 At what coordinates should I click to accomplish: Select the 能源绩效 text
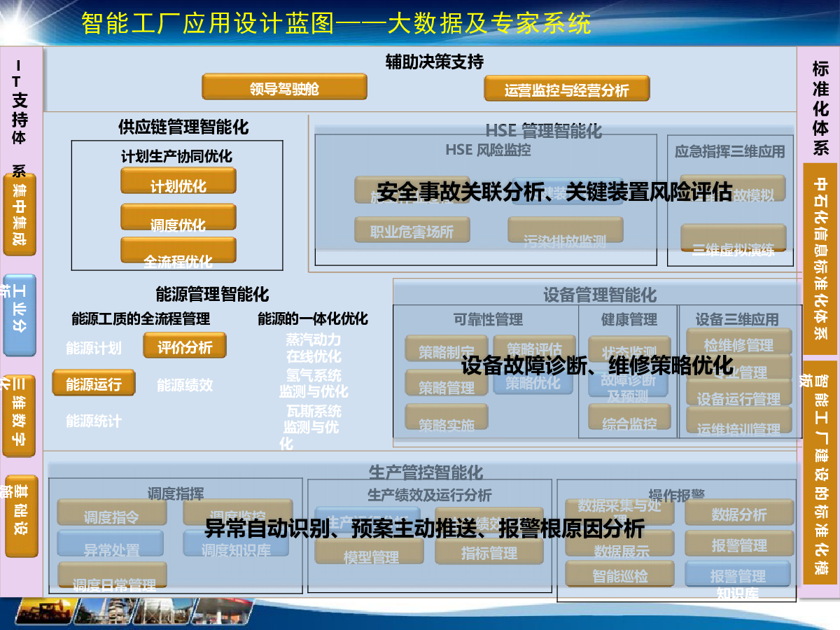[185, 384]
